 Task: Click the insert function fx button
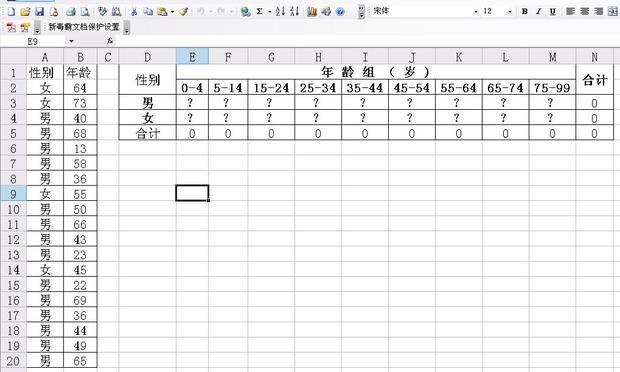coord(110,41)
